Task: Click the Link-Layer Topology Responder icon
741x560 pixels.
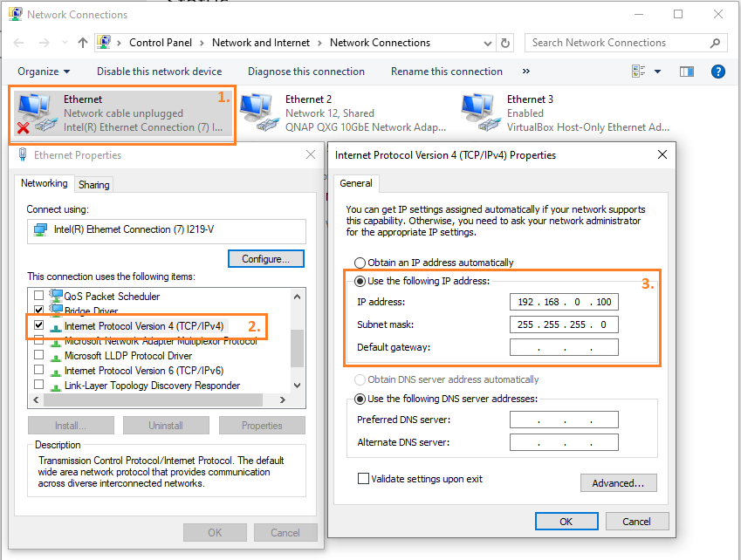Action: click(x=56, y=386)
